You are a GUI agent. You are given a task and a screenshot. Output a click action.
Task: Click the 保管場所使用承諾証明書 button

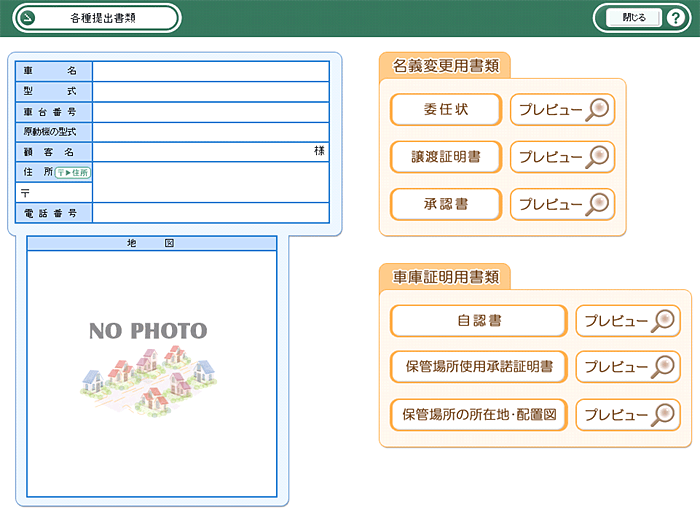479,367
